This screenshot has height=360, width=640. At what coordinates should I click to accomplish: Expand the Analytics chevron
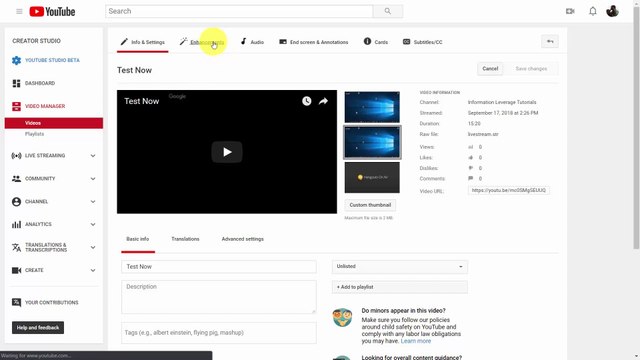pos(93,224)
